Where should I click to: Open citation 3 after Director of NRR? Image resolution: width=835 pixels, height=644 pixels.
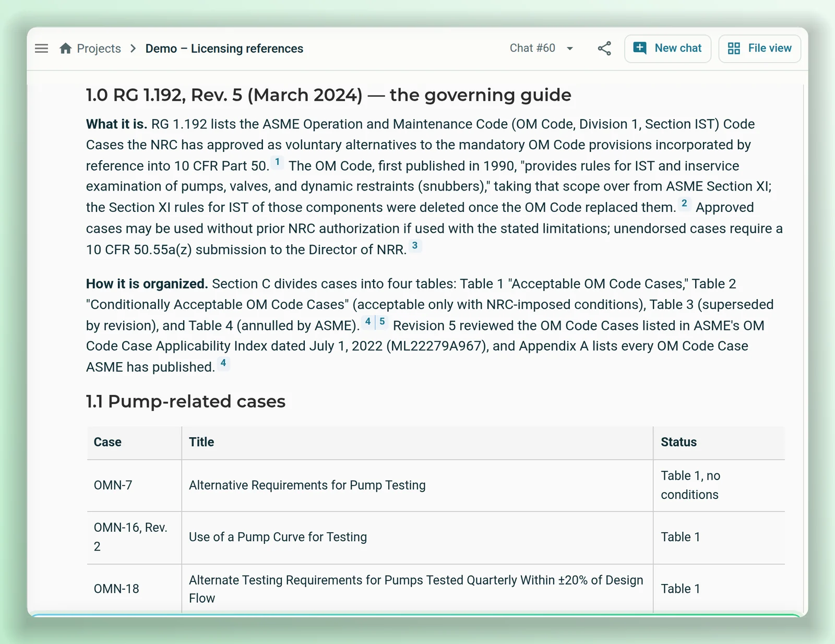pos(415,246)
